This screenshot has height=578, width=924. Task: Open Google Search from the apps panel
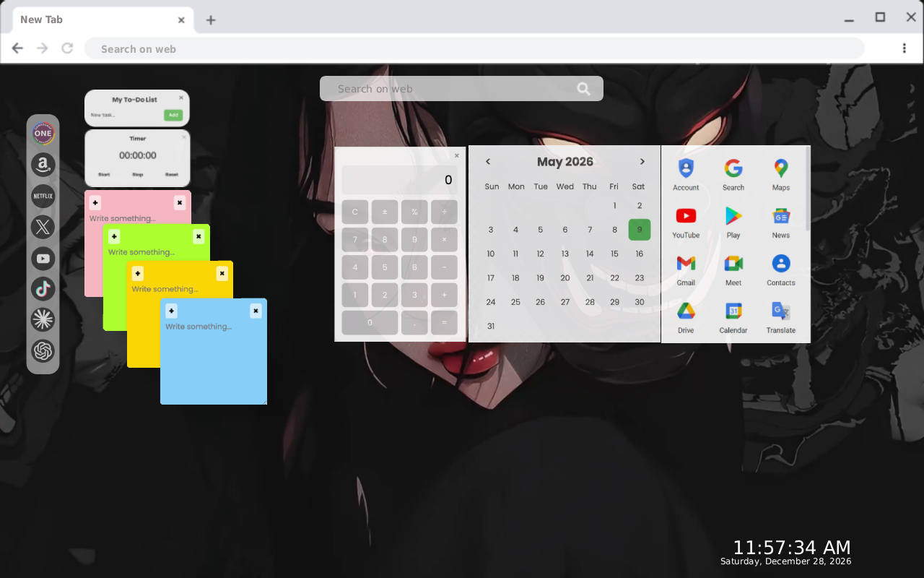click(733, 175)
